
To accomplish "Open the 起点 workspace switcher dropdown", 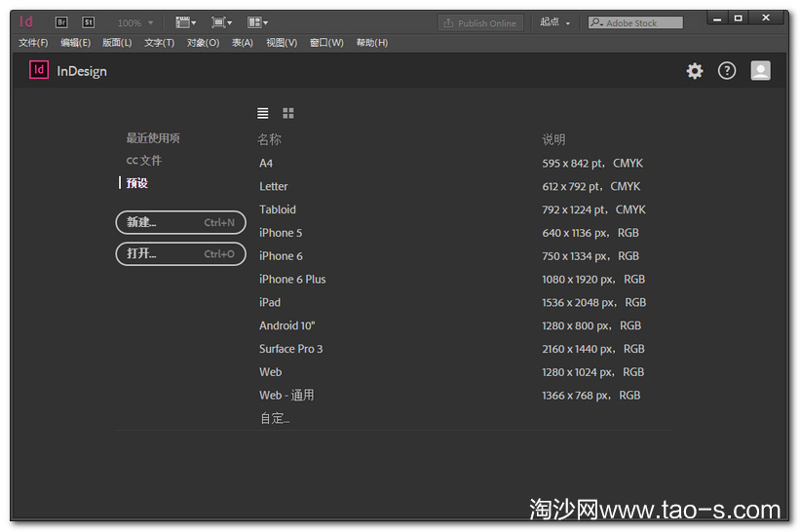I will pos(555,22).
